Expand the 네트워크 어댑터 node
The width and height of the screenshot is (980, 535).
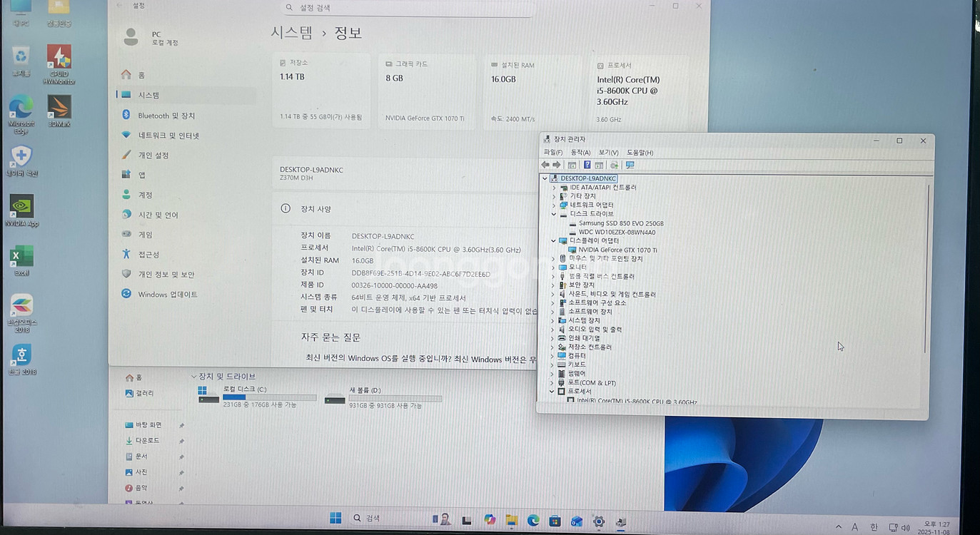[x=554, y=205]
